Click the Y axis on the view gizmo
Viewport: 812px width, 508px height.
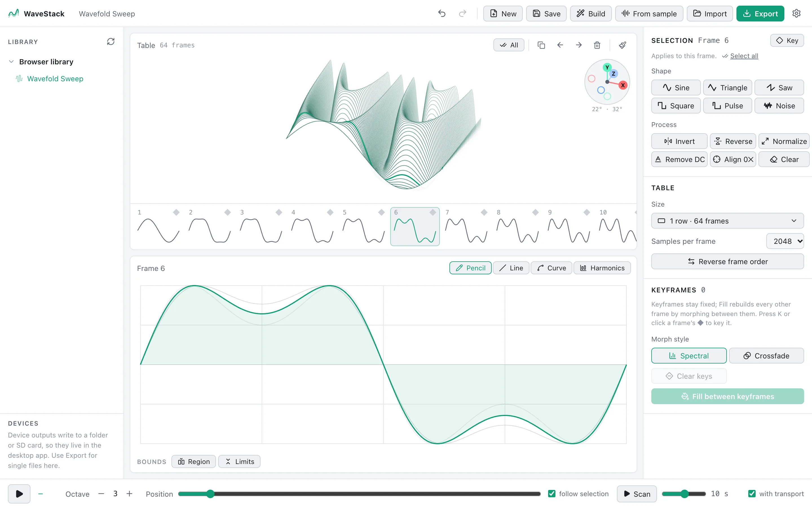[607, 67]
